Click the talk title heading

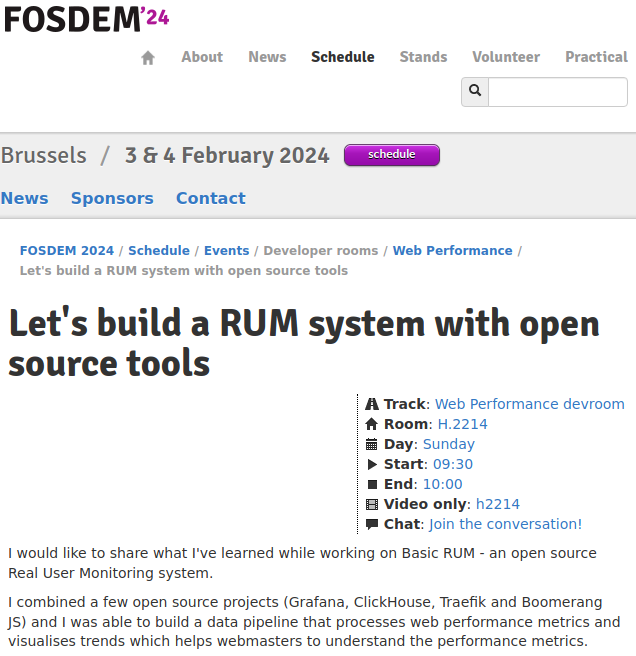[304, 343]
